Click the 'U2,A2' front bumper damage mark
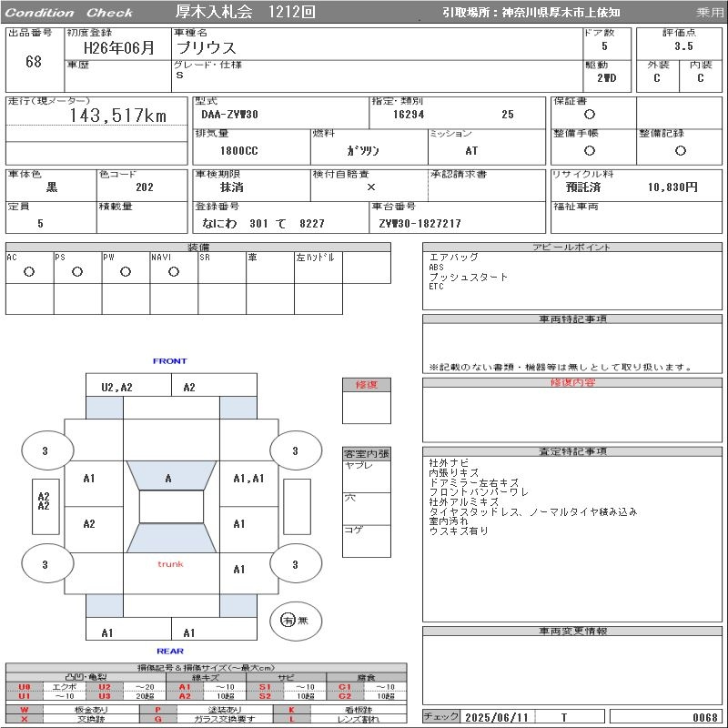The height and width of the screenshot is (728, 728). [117, 388]
